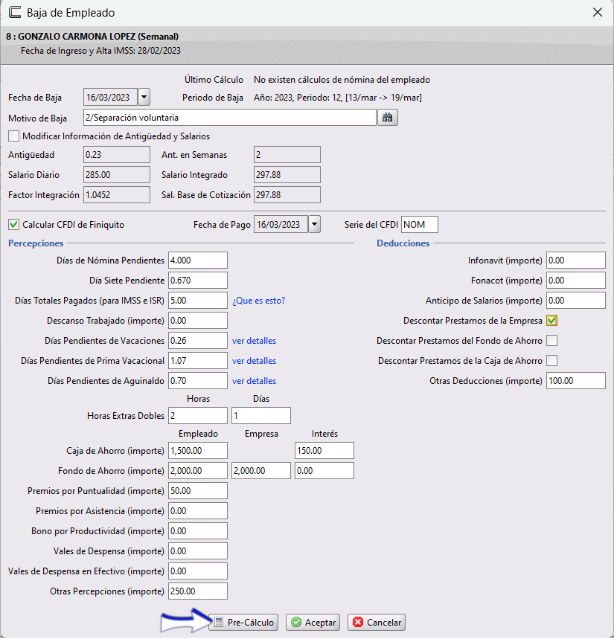Click the Día Siete Pendiente field
The image size is (614, 638).
click(198, 280)
